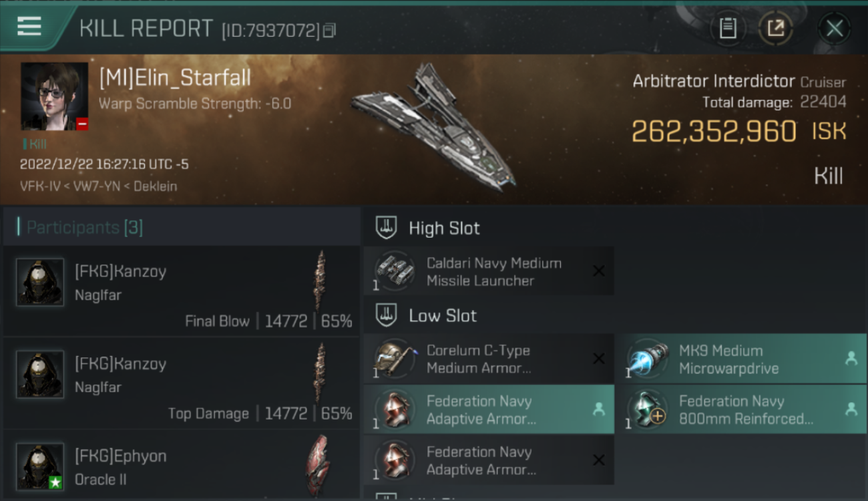Screen dimensions: 868x501
Task: Click person marker on MK9 Medium Microwarpdrive
Action: (851, 359)
